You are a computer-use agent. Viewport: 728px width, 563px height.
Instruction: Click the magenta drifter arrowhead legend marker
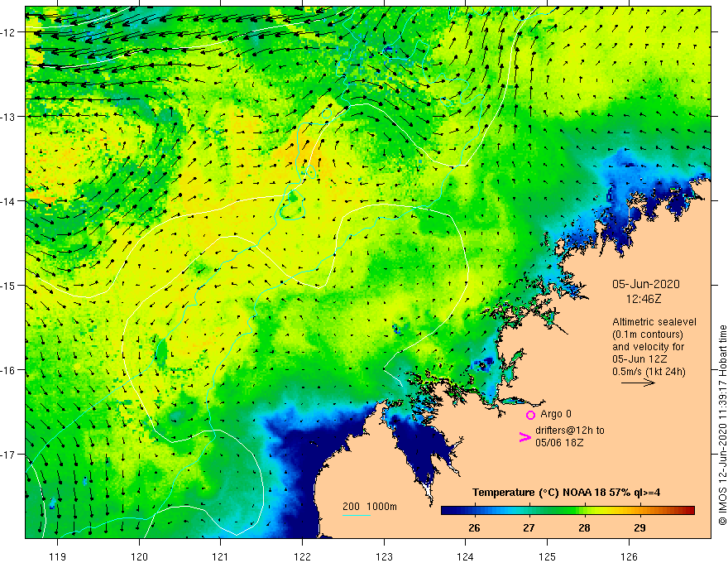point(525,437)
